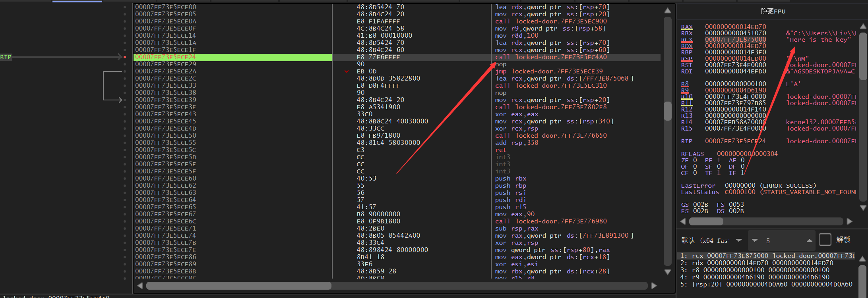Click the RAX register value 000000000014ED70
The image size is (868, 298).
tap(736, 27)
